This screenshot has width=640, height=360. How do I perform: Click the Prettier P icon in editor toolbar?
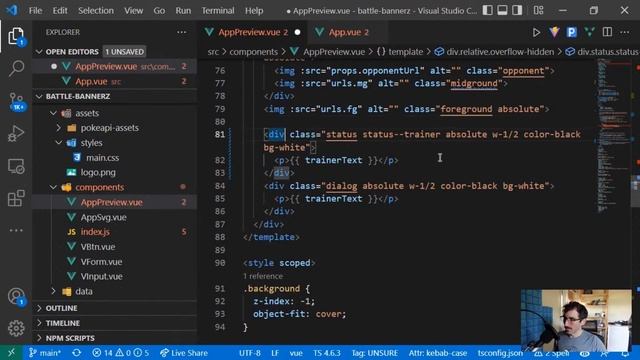[571, 32]
